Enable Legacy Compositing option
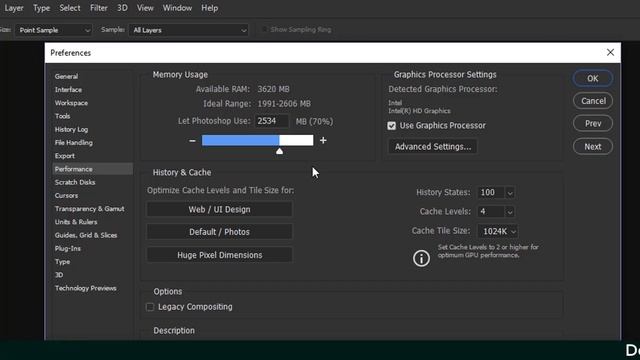640x360 pixels. click(150, 307)
